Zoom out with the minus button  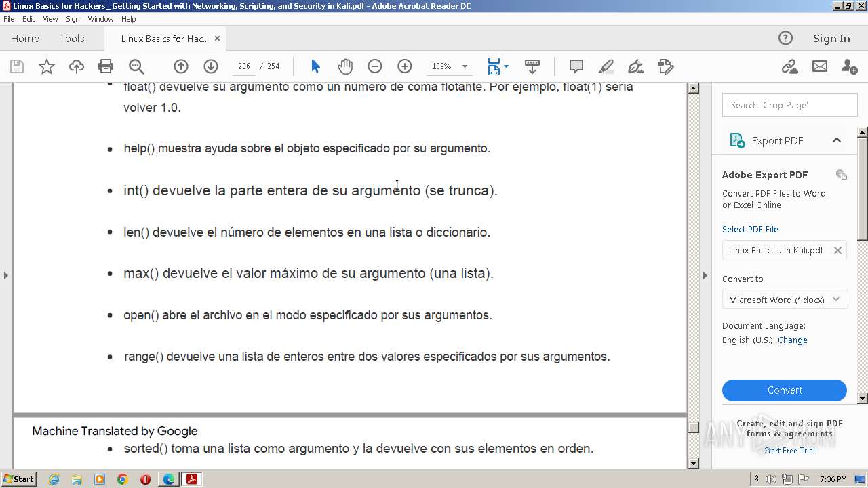click(x=375, y=66)
